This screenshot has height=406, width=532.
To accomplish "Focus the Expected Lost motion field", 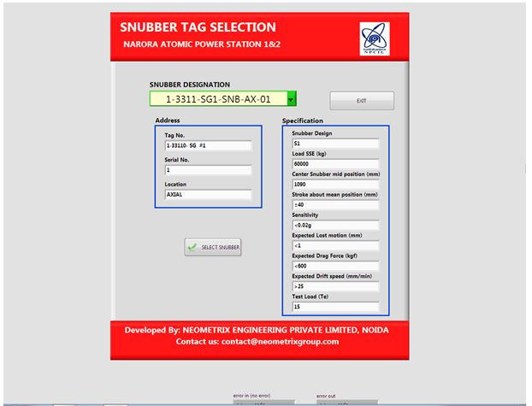I will tap(334, 245).
